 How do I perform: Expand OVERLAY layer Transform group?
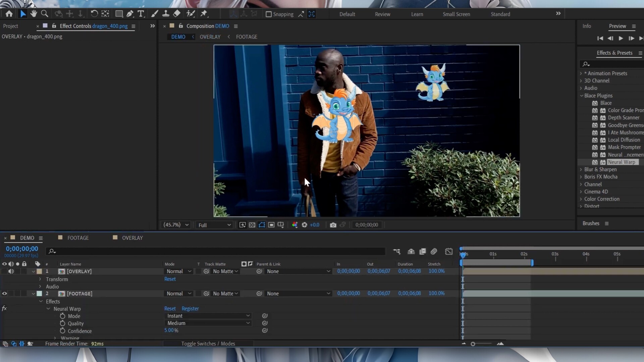click(x=40, y=279)
